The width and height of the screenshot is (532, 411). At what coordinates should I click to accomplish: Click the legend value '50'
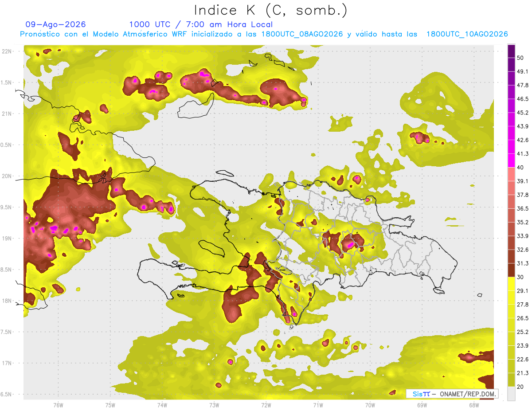(x=520, y=58)
